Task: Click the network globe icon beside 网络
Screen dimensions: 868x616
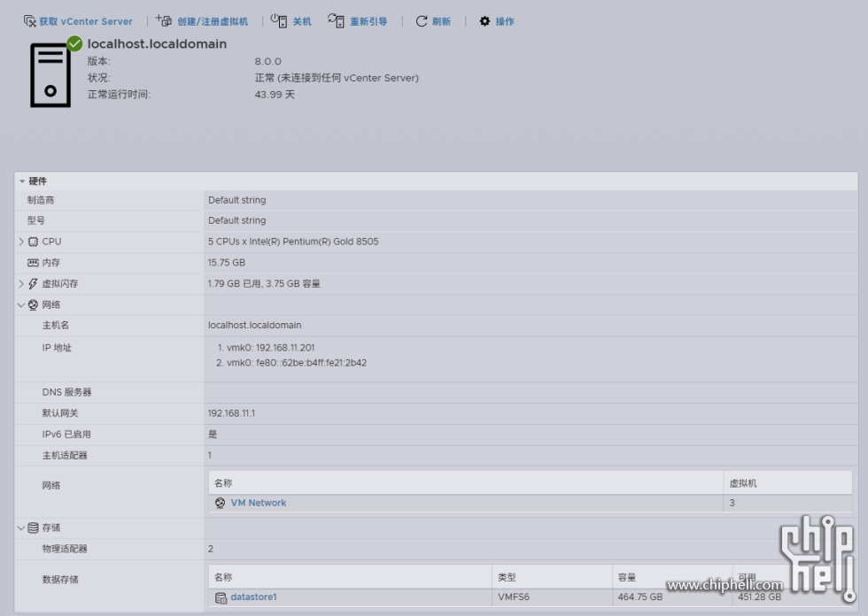Action: (x=34, y=304)
